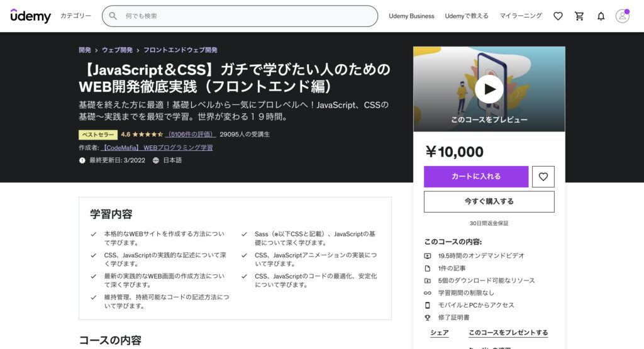Click the course title heading
Screen dimensions: 644x349
tap(235, 78)
